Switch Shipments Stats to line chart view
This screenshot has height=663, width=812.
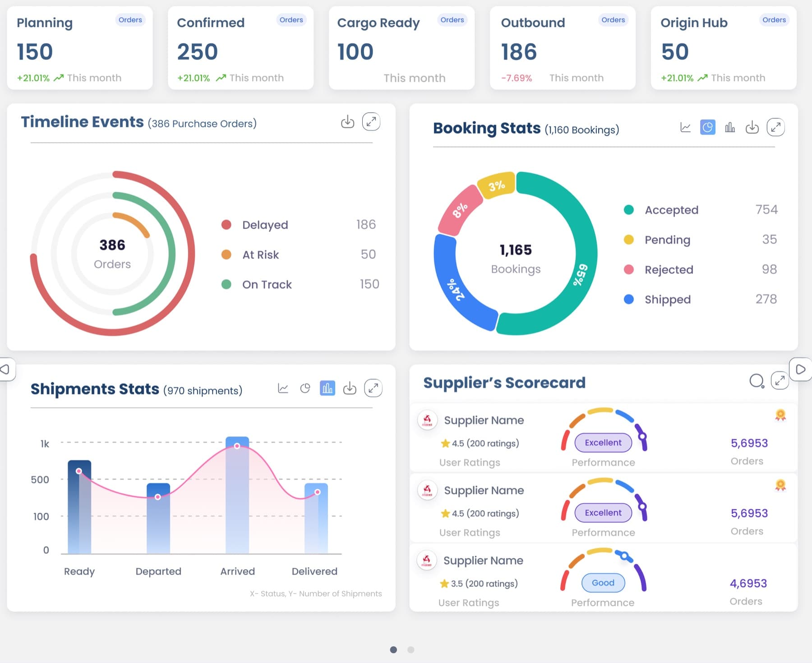point(283,388)
